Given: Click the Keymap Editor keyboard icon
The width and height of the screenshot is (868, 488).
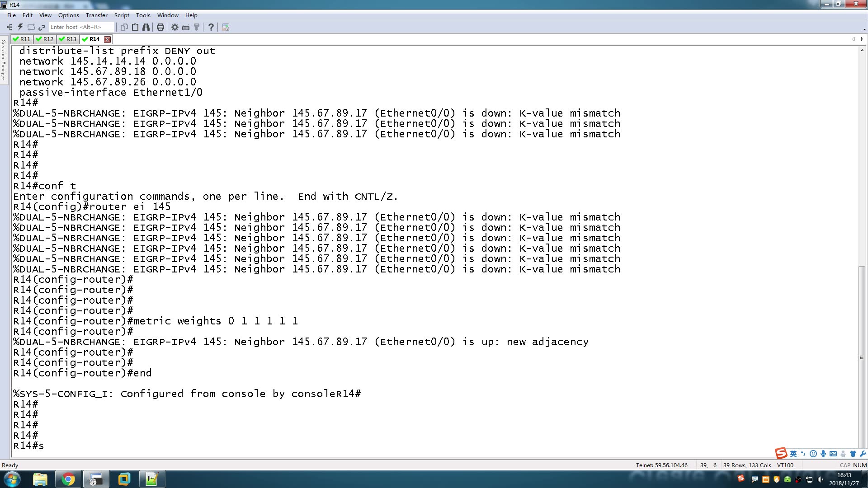Looking at the screenshot, I should [186, 27].
